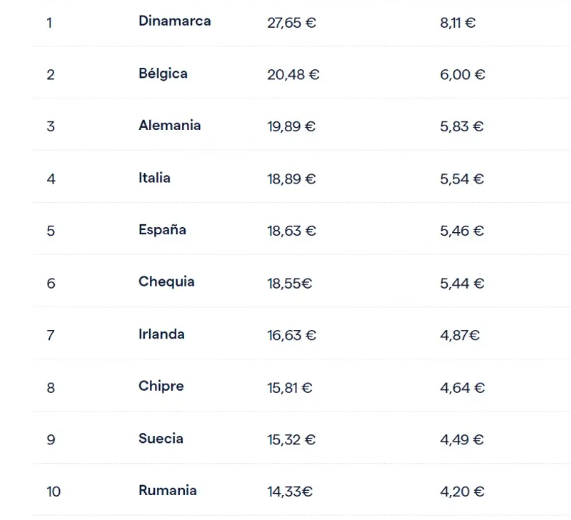571x520 pixels.
Task: Select the 20,48 € price cell
Action: pos(293,75)
